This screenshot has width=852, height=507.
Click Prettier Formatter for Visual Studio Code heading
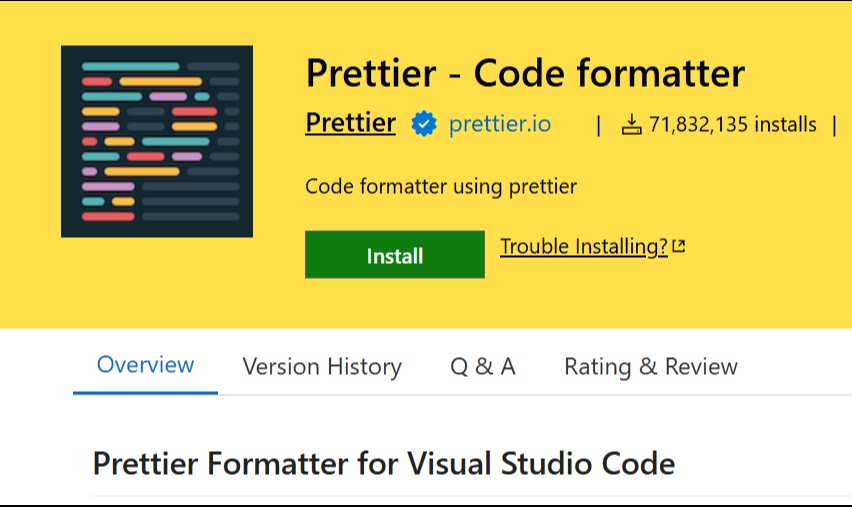384,464
